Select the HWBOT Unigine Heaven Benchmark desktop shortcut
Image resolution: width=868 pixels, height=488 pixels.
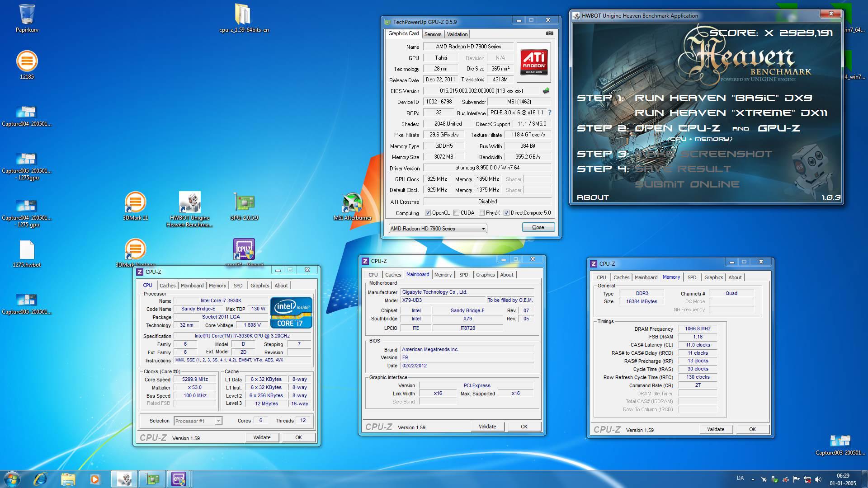click(x=189, y=209)
